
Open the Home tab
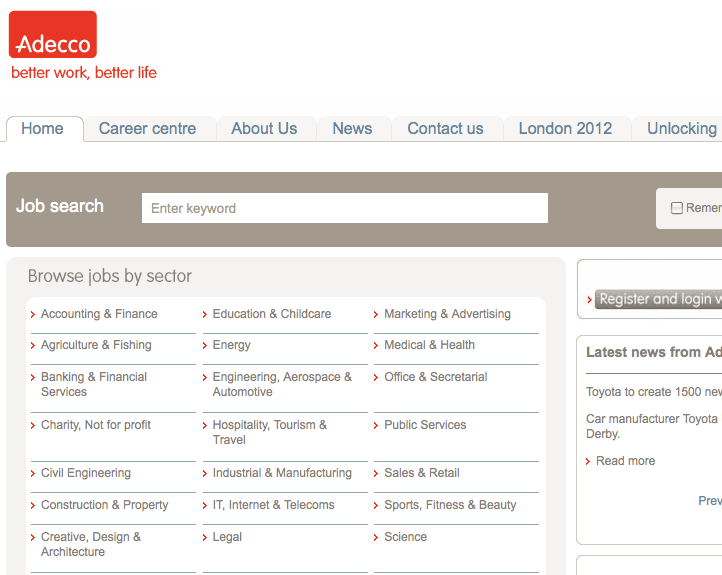42,128
